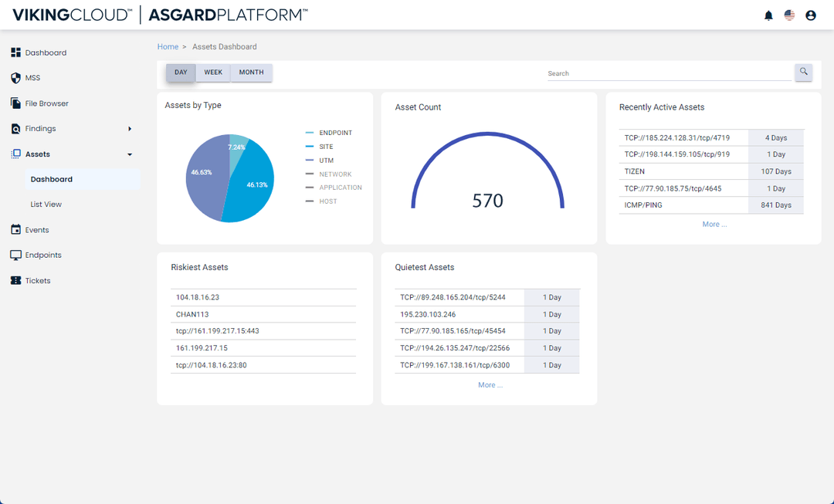834x504 pixels.
Task: Click the notification bell icon
Action: (x=768, y=14)
